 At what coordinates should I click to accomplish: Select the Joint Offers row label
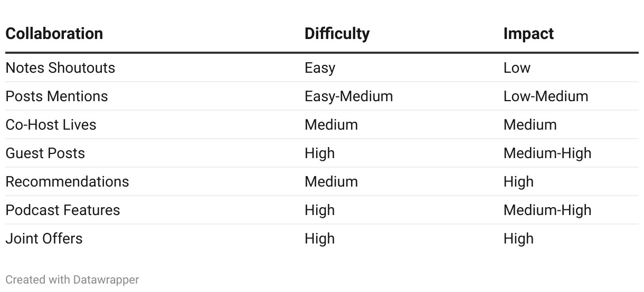44,239
